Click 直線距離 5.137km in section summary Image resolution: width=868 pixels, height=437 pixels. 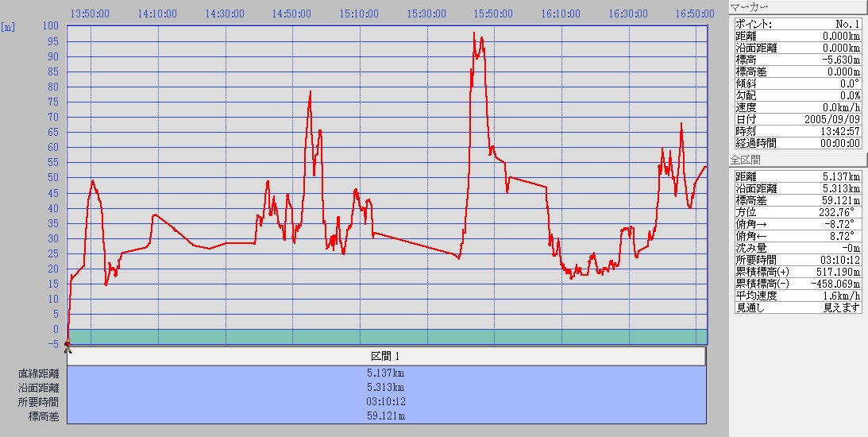pos(386,373)
